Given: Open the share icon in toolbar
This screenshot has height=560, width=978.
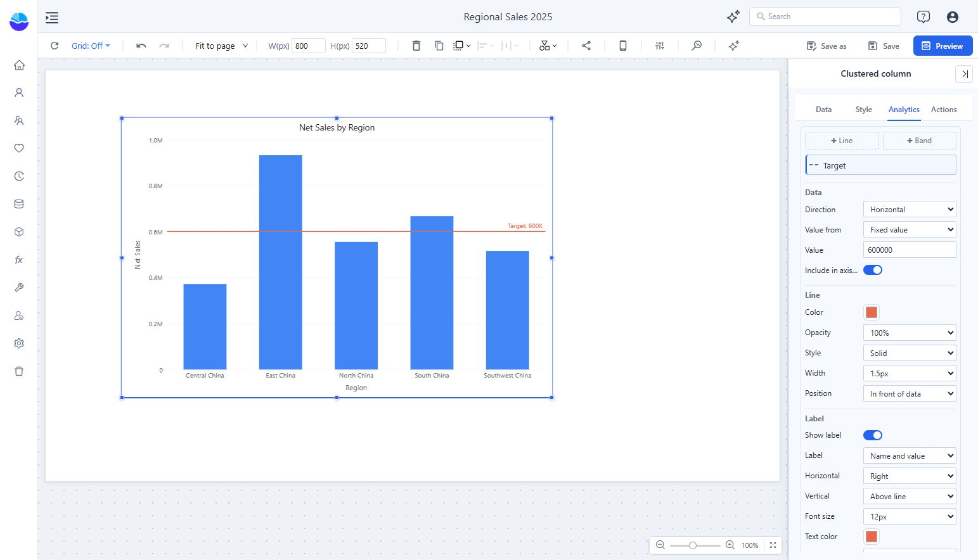Looking at the screenshot, I should (586, 46).
